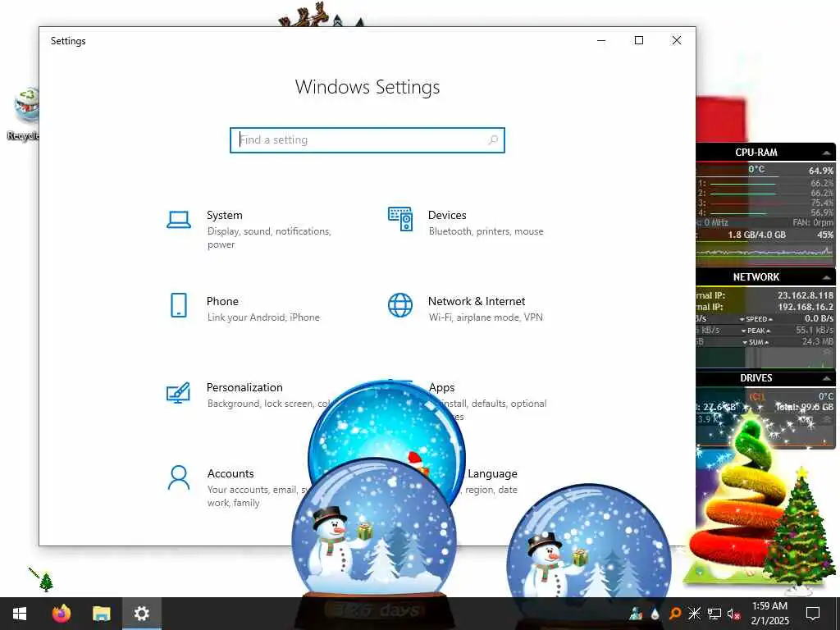The width and height of the screenshot is (840, 630).
Task: Click the snowman snow globe with day counter
Action: pos(375,541)
